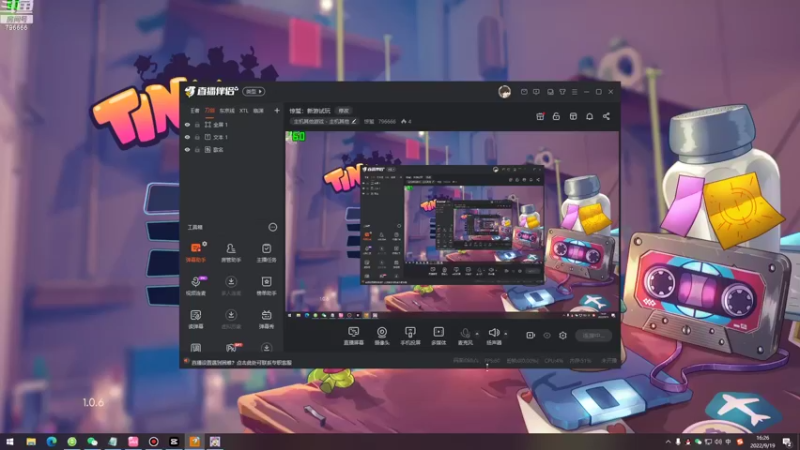Add a screen capture source from the bottom bar
The image size is (800, 450).
(x=354, y=336)
